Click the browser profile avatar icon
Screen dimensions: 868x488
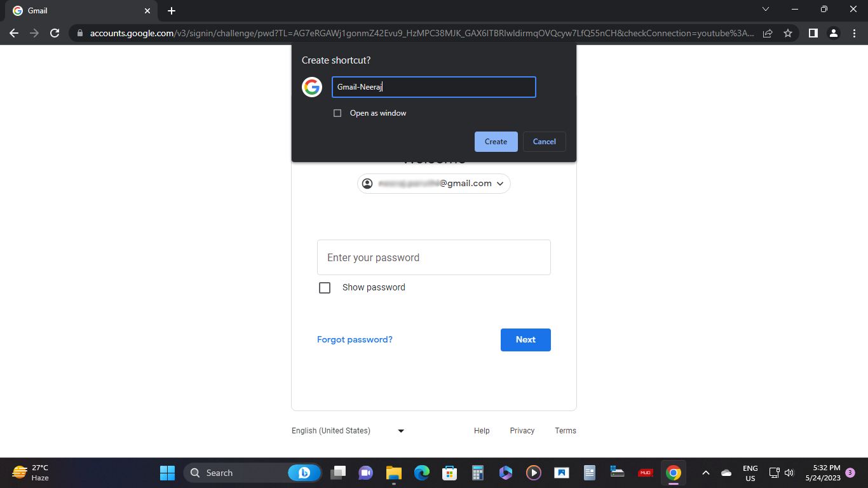(x=834, y=33)
